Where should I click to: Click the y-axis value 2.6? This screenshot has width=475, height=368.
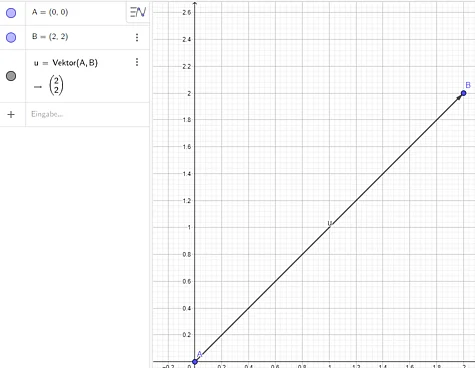[x=187, y=13]
